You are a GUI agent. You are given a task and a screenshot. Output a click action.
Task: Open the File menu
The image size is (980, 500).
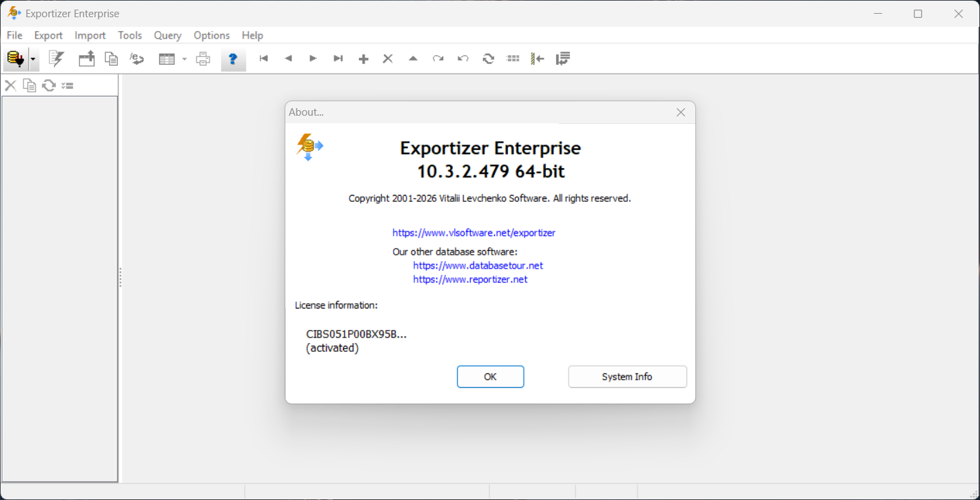(14, 35)
